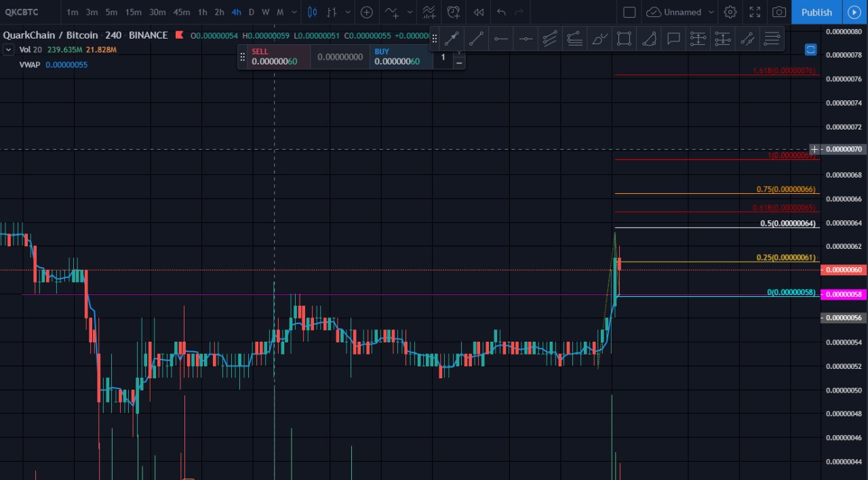Select the parallel channel tool
Image resolution: width=868 pixels, height=480 pixels.
point(550,39)
